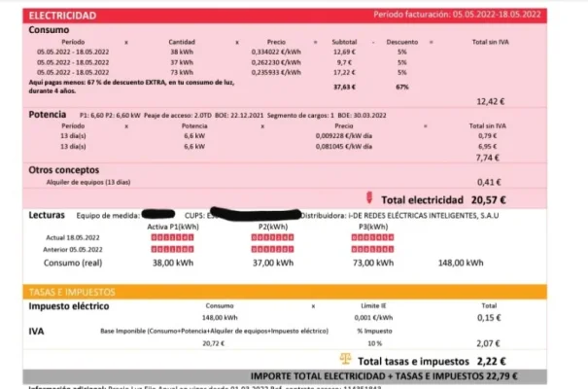Image resolution: width=588 pixels, height=389 pixels.
Task: Click the 'P3(kWh)' column header
Action: click(373, 227)
